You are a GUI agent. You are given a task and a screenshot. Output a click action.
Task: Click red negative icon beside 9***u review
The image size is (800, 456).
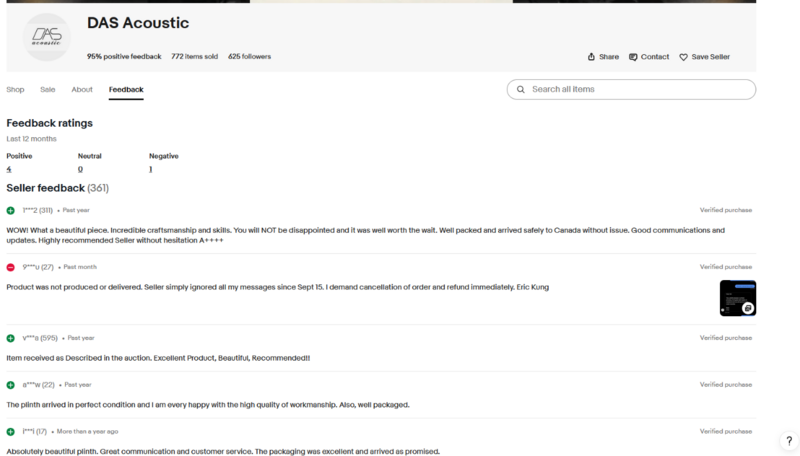(x=11, y=267)
